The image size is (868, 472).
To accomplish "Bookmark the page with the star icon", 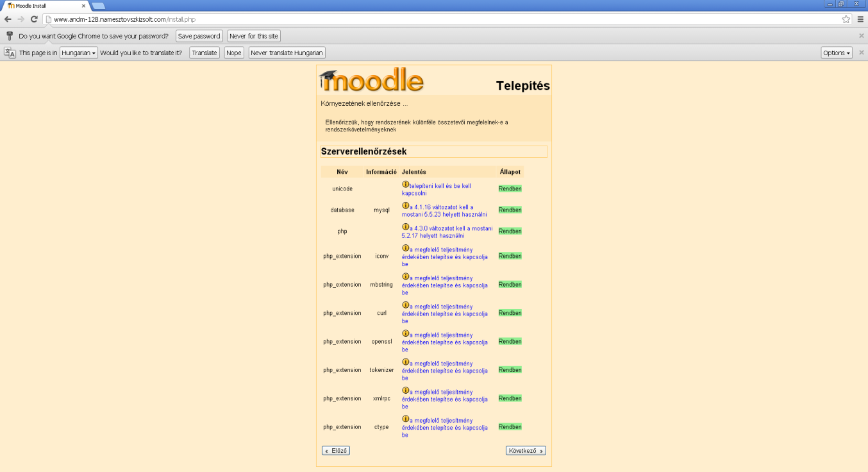I will pyautogui.click(x=846, y=19).
